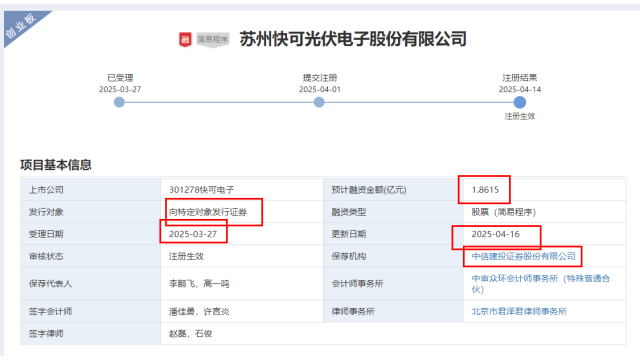The width and height of the screenshot is (640, 360).
Task: Click update date 2025-04-16
Action: click(x=496, y=234)
